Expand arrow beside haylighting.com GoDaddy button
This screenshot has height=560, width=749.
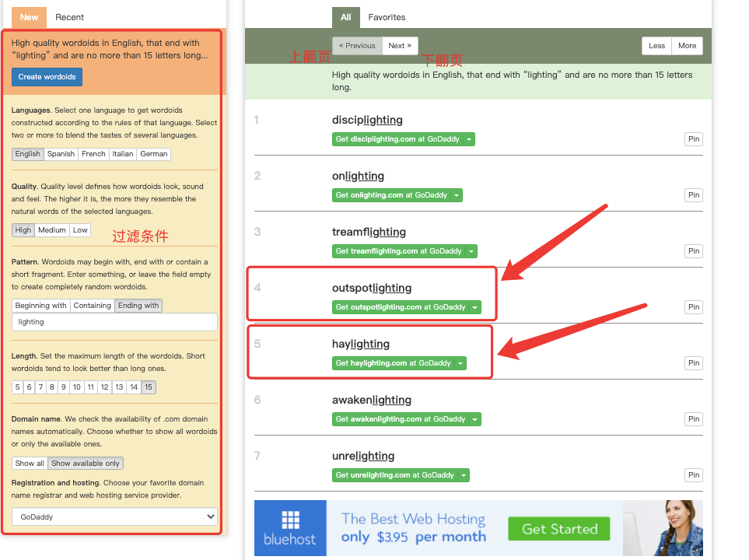(460, 363)
